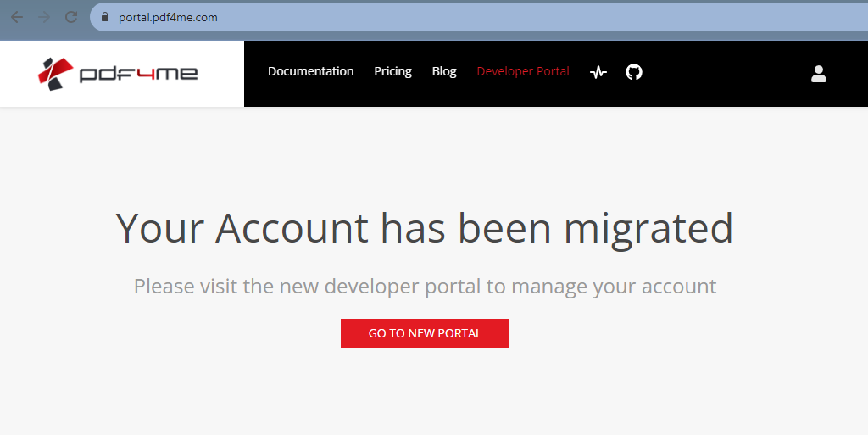The width and height of the screenshot is (868, 435).
Task: Select the red Developer Portal link
Action: pos(523,71)
